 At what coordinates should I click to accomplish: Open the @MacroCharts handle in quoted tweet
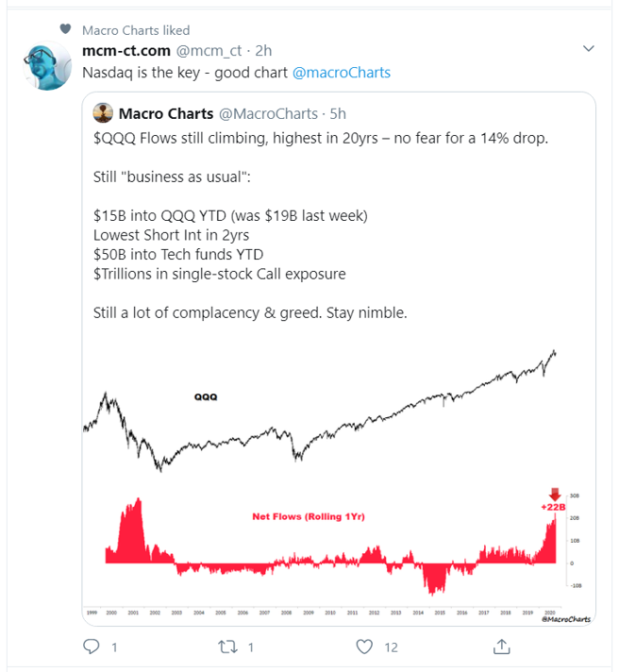(267, 115)
